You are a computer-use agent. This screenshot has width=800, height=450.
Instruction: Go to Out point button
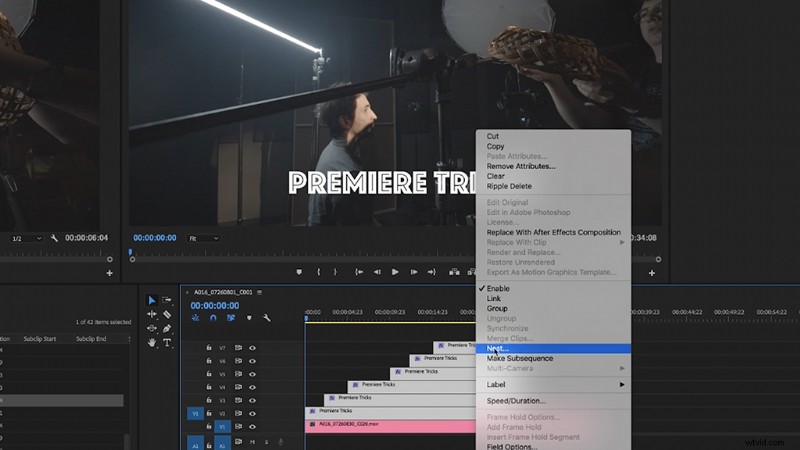click(x=432, y=272)
